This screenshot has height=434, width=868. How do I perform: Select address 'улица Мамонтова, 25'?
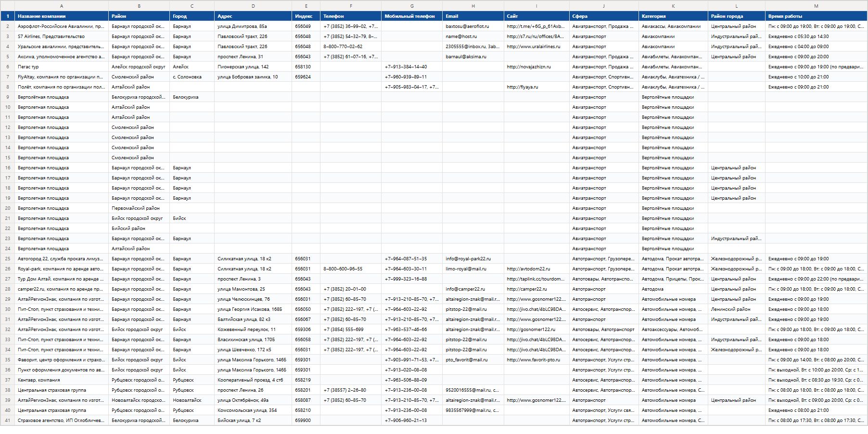tap(253, 289)
